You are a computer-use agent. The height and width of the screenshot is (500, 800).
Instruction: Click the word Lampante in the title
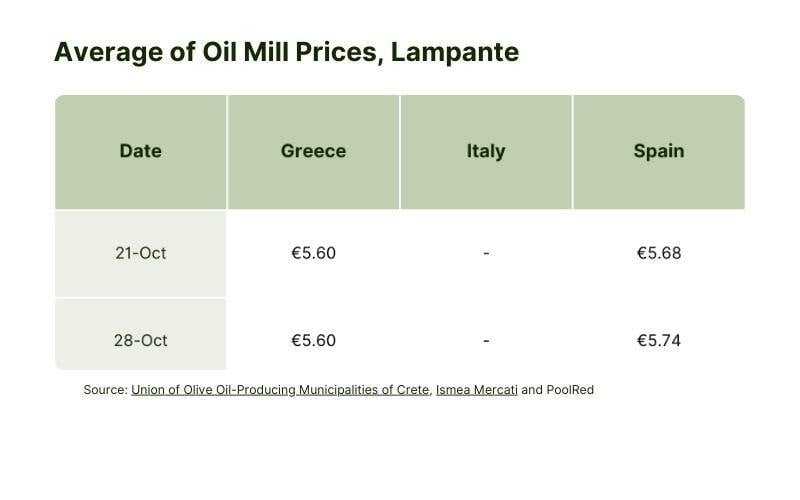coord(455,53)
